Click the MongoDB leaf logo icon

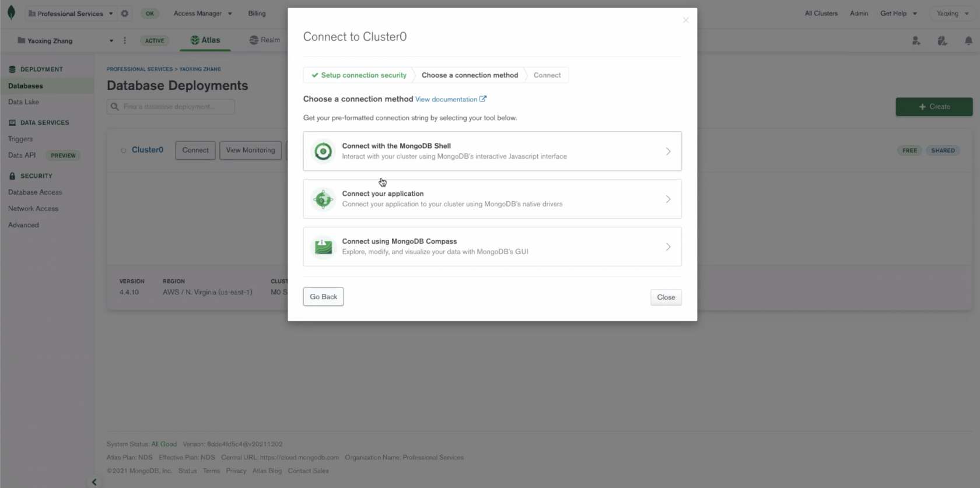(11, 13)
